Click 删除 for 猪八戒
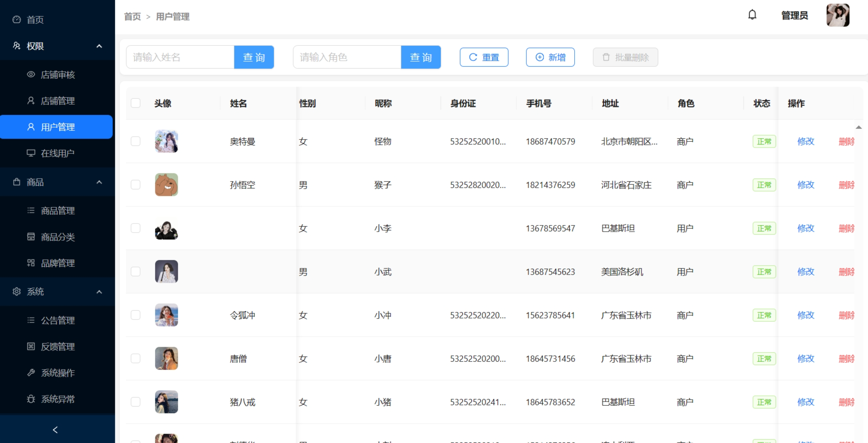 click(847, 402)
